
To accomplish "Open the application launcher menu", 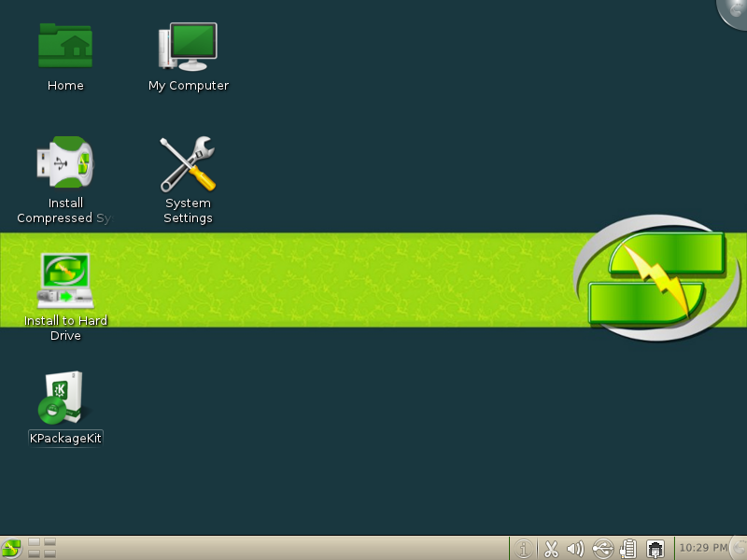I will click(x=11, y=549).
